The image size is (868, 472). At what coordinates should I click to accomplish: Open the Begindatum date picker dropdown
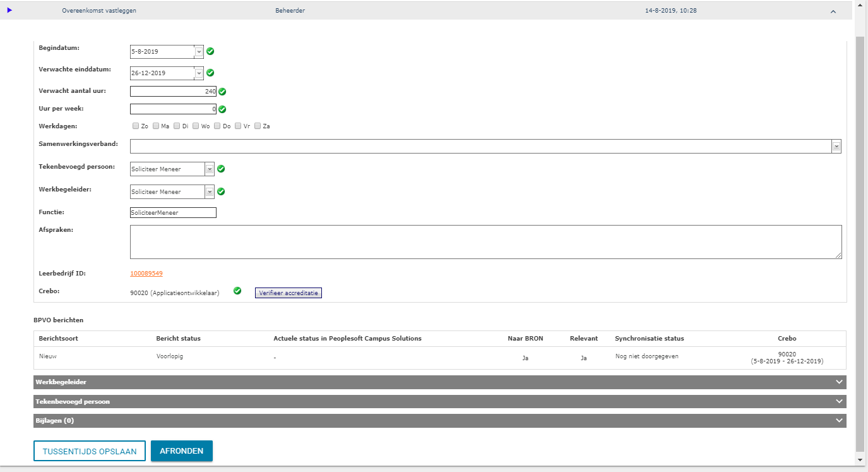pos(199,52)
